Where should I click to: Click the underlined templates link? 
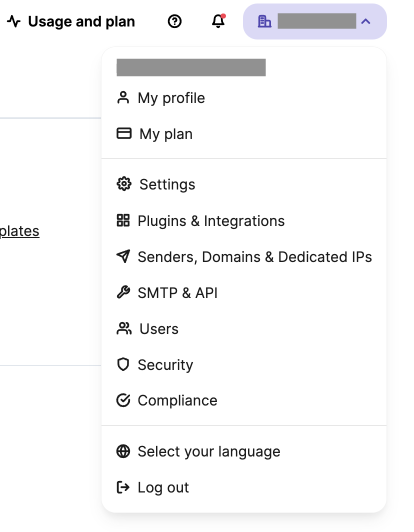(x=19, y=231)
